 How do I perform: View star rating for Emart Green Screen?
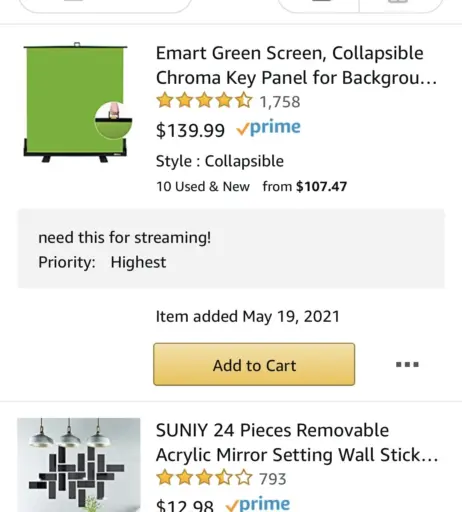204,101
